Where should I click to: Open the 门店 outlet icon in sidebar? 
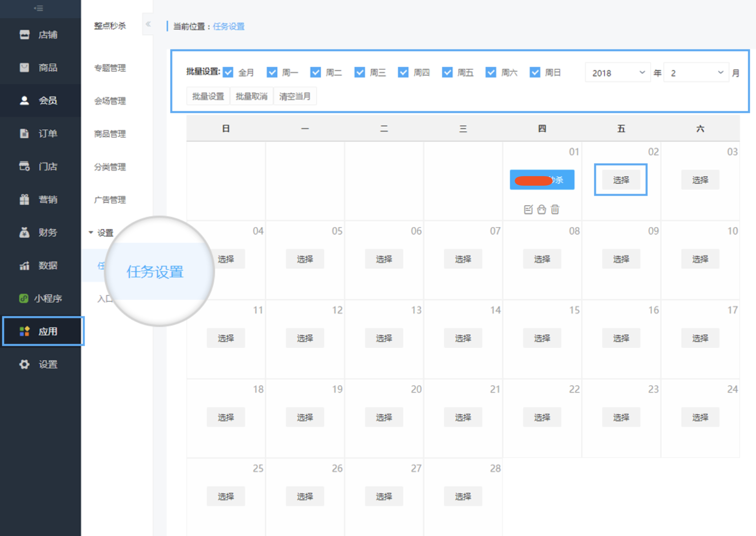point(24,166)
